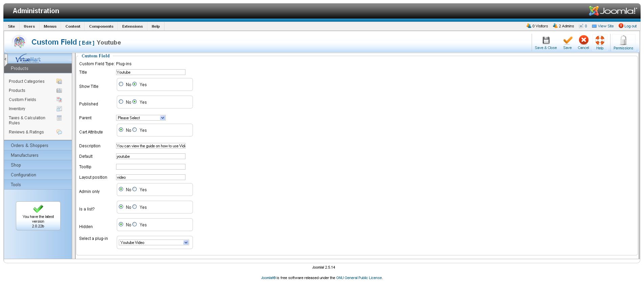Open the Reviews & Ratings link
The image size is (644, 298).
(x=26, y=132)
